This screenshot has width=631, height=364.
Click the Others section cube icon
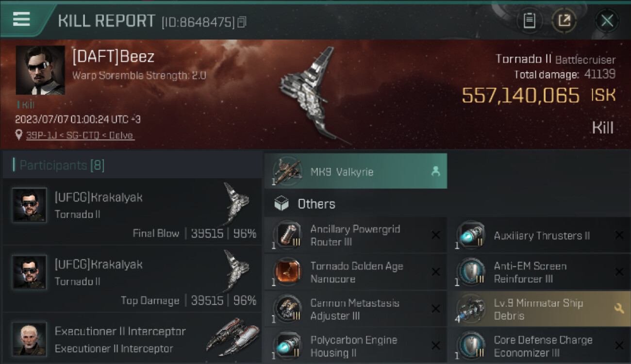[x=282, y=204]
